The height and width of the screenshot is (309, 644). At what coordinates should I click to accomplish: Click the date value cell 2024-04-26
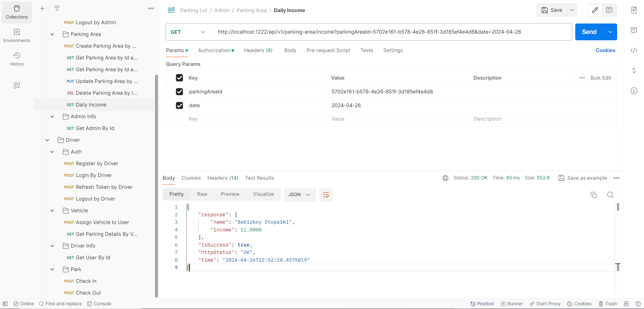coord(398,105)
